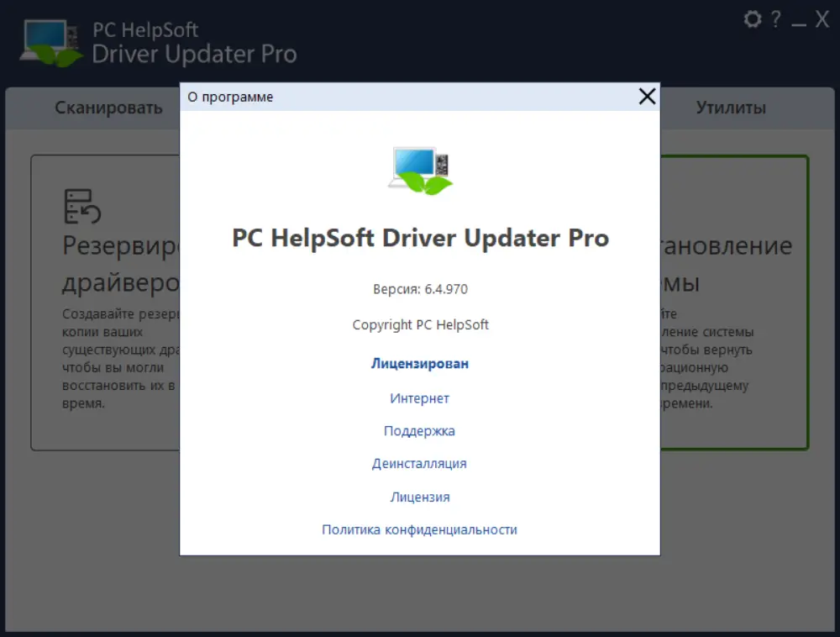Click the PC HelpSoft Driver Updater Pro heading
This screenshot has height=637, width=840.
click(x=421, y=238)
